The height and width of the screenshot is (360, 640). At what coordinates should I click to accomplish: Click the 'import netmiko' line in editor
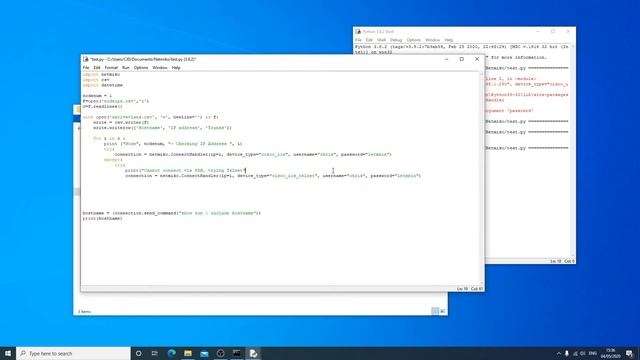101,75
